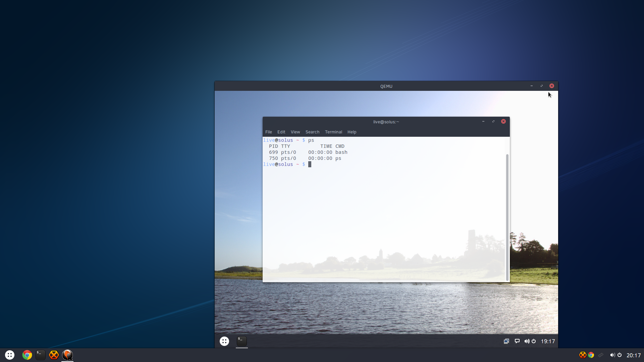Open the host power menu icon
The width and height of the screenshot is (644, 362).
(x=620, y=355)
